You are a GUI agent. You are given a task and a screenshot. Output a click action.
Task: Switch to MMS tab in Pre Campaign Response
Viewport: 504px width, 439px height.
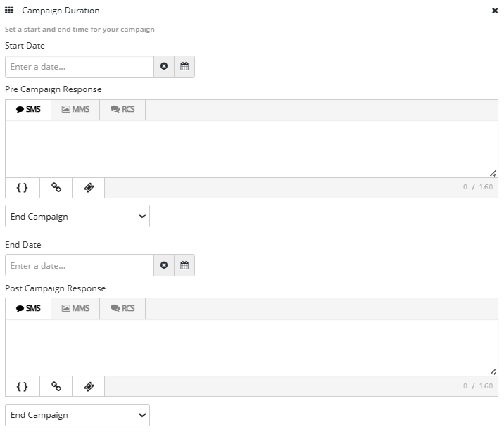[x=75, y=110]
